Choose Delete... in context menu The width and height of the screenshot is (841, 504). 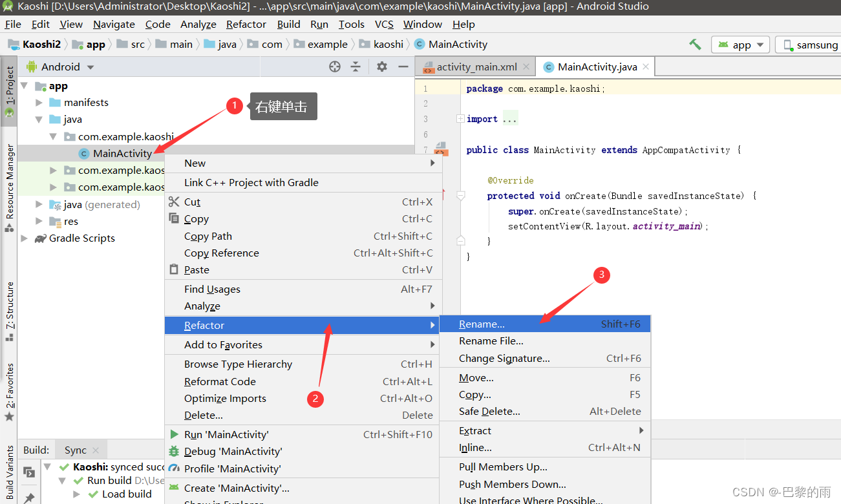[x=303, y=415]
